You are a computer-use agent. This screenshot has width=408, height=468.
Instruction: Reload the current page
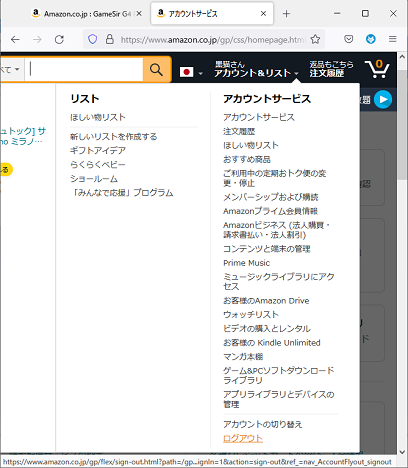click(x=59, y=40)
